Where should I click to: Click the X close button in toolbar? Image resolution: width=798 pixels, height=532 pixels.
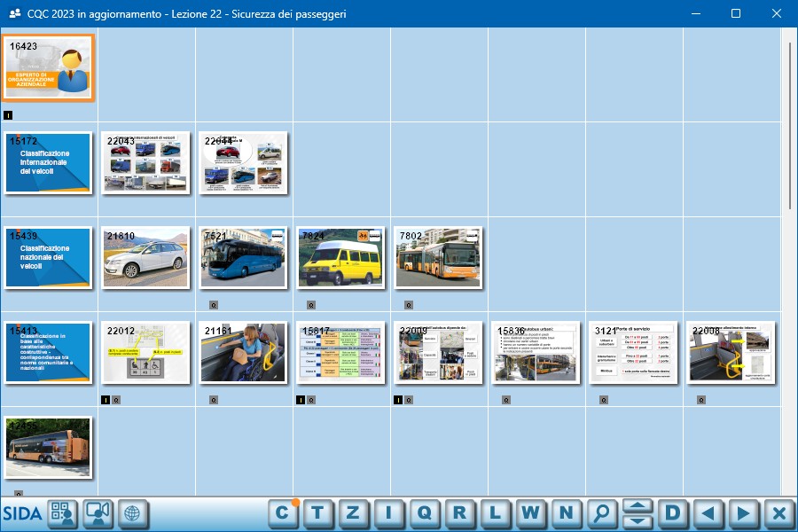[778, 513]
